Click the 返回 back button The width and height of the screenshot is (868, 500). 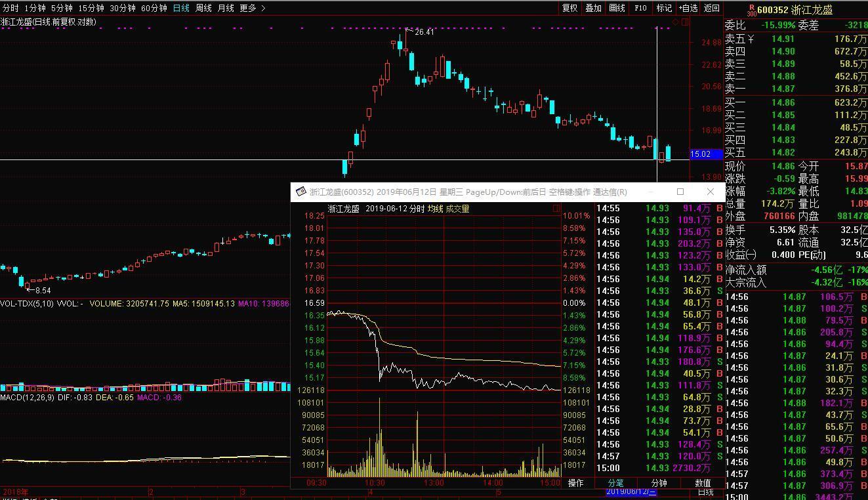712,8
